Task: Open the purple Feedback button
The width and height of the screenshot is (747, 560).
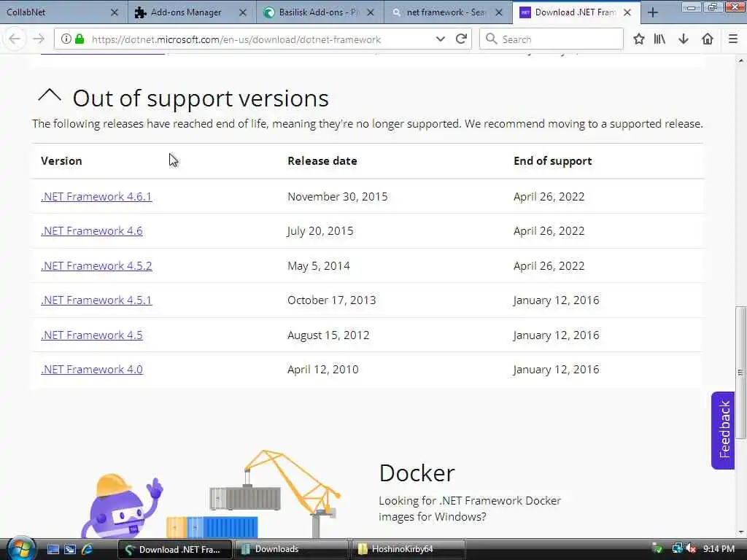Action: pos(723,430)
